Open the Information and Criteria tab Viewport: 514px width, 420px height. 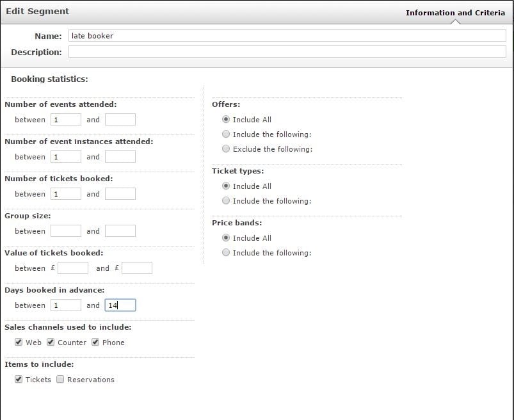click(455, 13)
